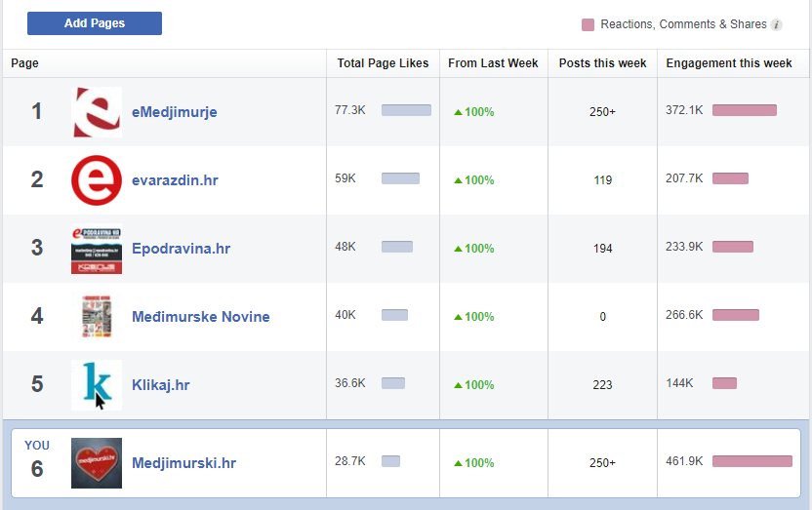
Task: Click the 0 posts value for Međimurske Novine
Action: point(602,317)
